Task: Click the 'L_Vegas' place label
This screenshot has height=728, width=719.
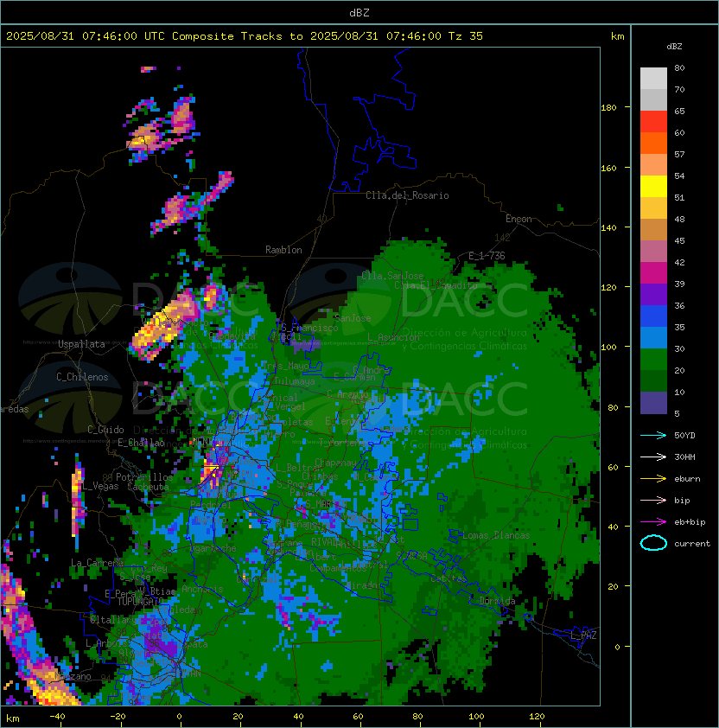Action: (100, 486)
